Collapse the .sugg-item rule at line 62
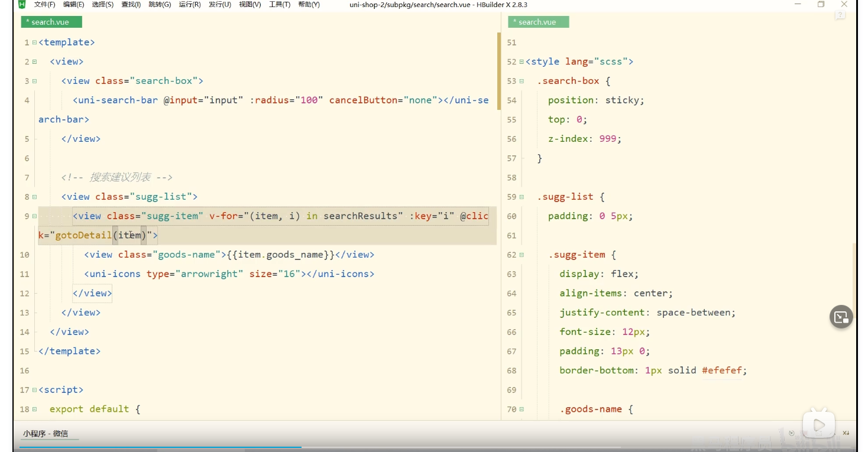 [522, 255]
